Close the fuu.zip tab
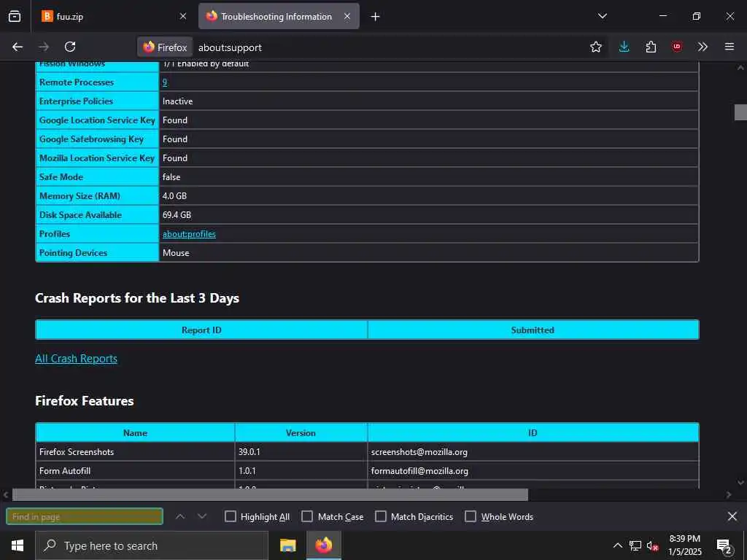The height and width of the screenshot is (560, 747). click(x=183, y=16)
